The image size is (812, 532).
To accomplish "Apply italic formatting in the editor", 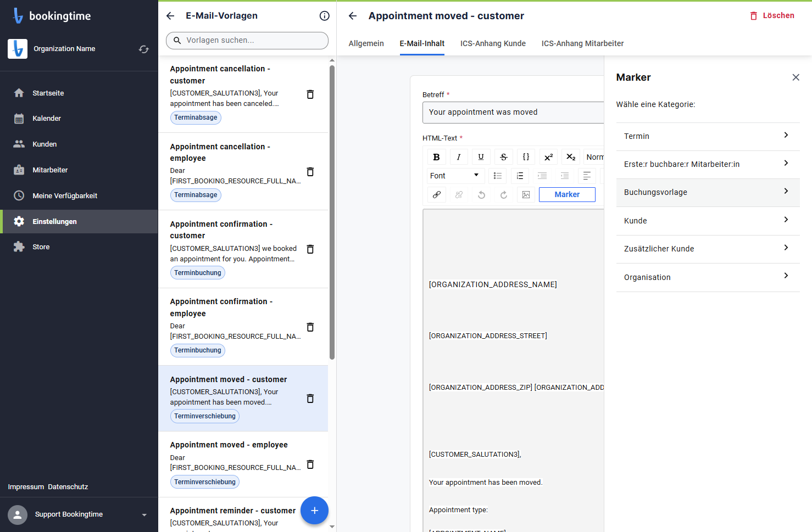I will 459,157.
